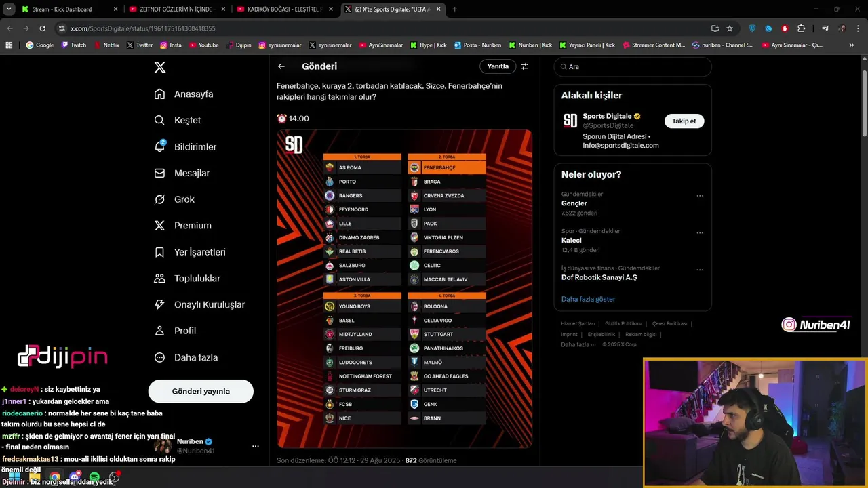Click the Gönderi yayınla button
Viewport: 868px width, 488px height.
[201, 391]
